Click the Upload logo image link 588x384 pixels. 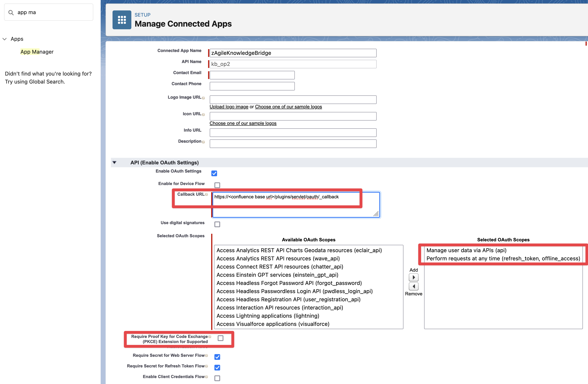[x=229, y=107]
